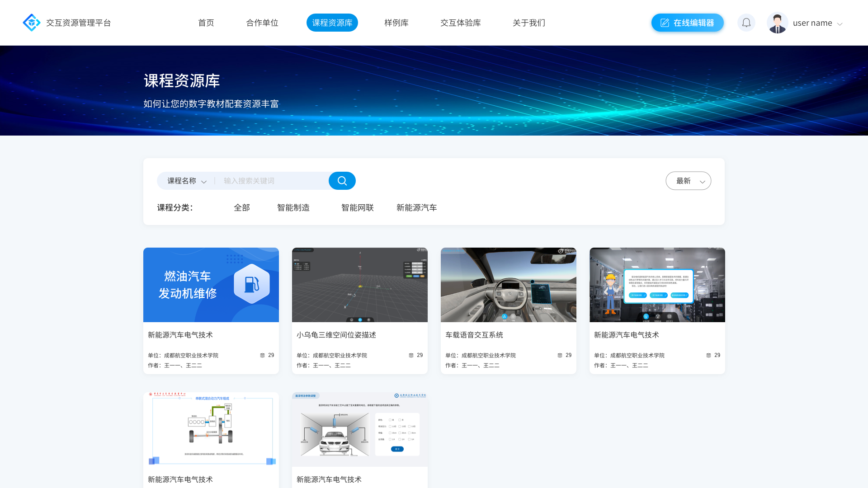Click the platform logo icon
Screen dimensions: 868x488
pyautogui.click(x=31, y=23)
